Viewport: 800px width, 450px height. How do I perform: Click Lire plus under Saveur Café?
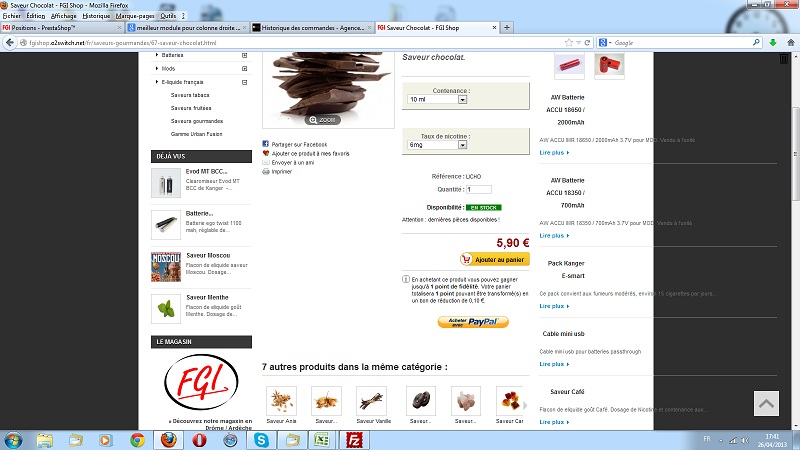coord(554,422)
